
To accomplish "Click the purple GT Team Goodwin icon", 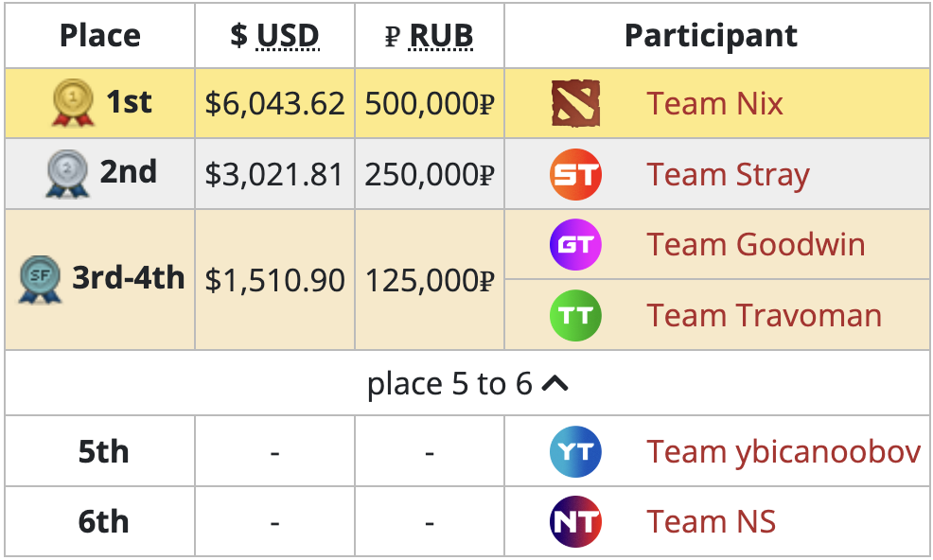I will (x=575, y=245).
